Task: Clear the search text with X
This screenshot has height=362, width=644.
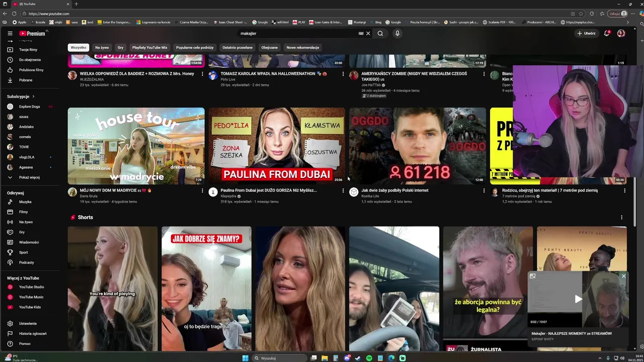Action: click(x=368, y=33)
